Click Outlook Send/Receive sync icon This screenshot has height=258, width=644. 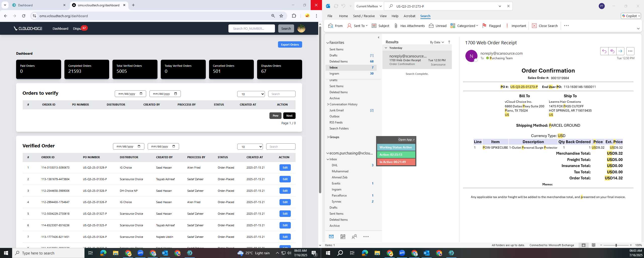tap(336, 6)
